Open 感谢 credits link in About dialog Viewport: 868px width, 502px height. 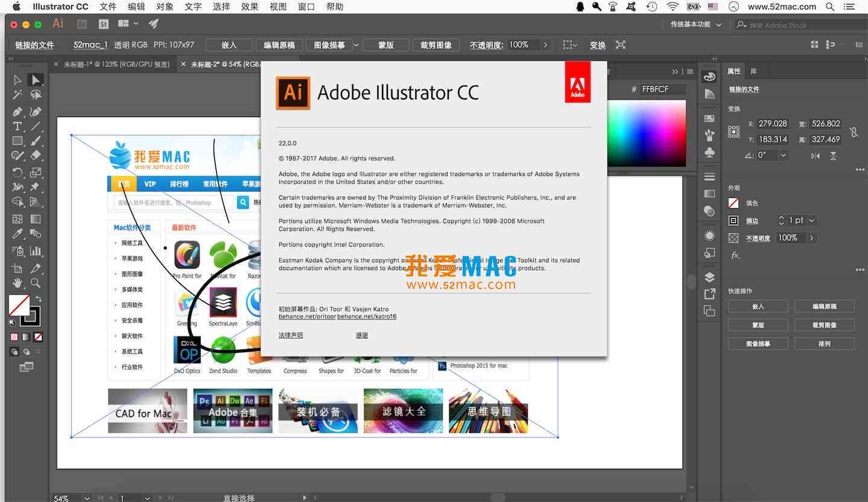(362, 335)
